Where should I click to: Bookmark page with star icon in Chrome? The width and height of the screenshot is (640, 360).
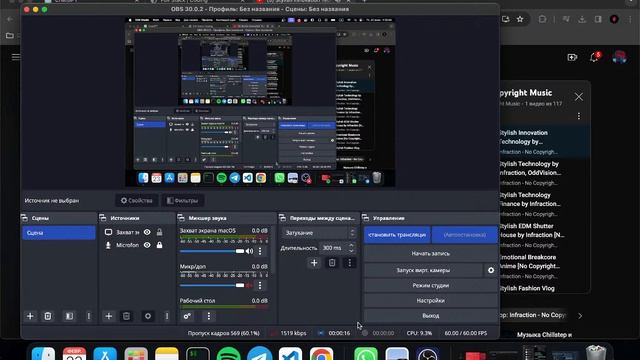(x=520, y=19)
